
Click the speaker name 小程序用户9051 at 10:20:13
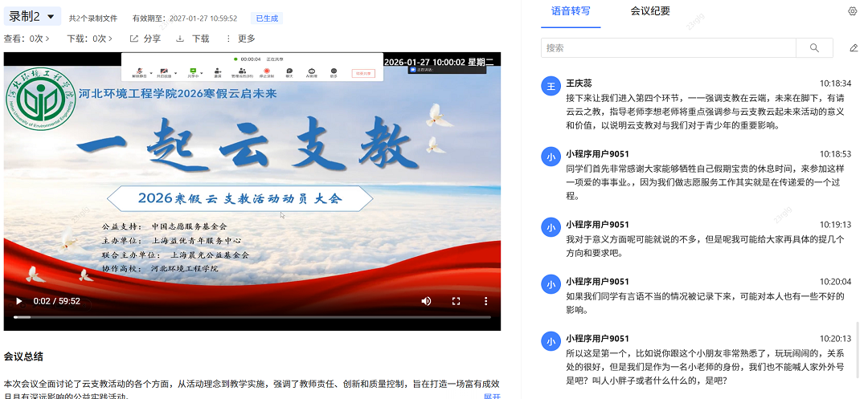tap(597, 339)
